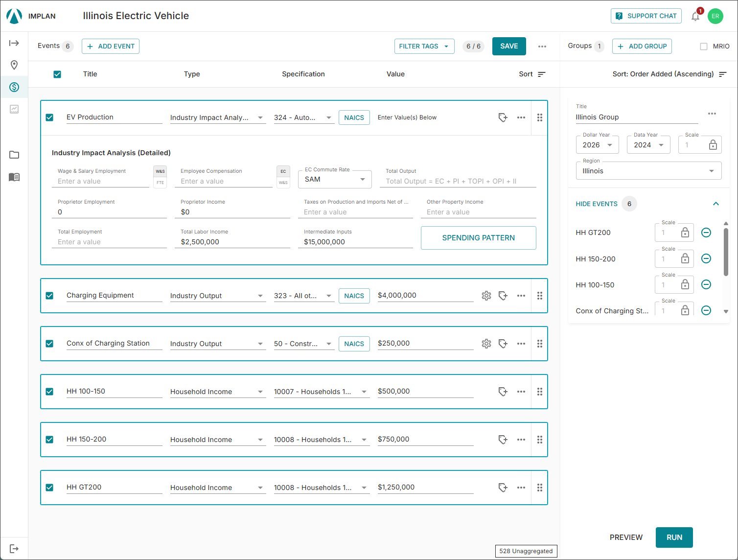The width and height of the screenshot is (738, 560).
Task: Open Illinois Group more options menu
Action: coord(712,114)
